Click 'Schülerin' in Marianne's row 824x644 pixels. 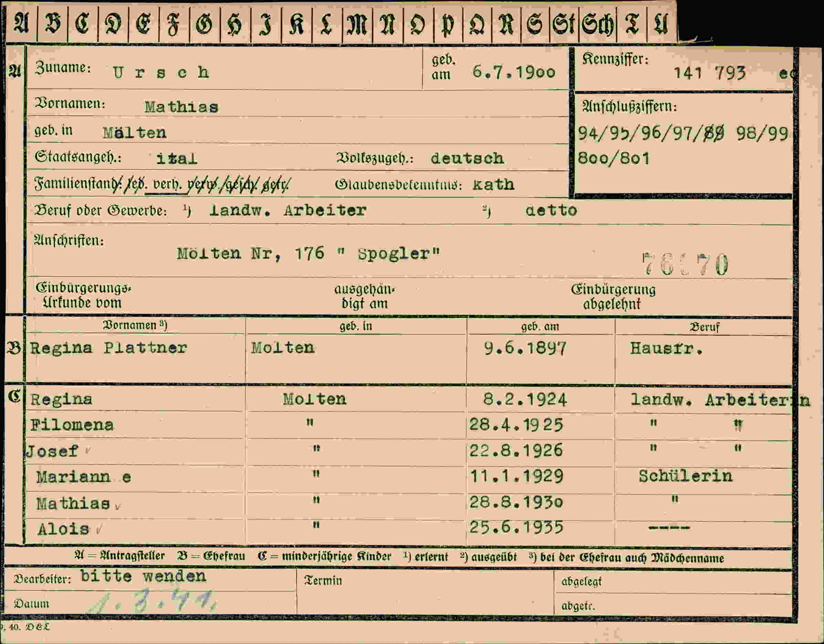(x=686, y=476)
